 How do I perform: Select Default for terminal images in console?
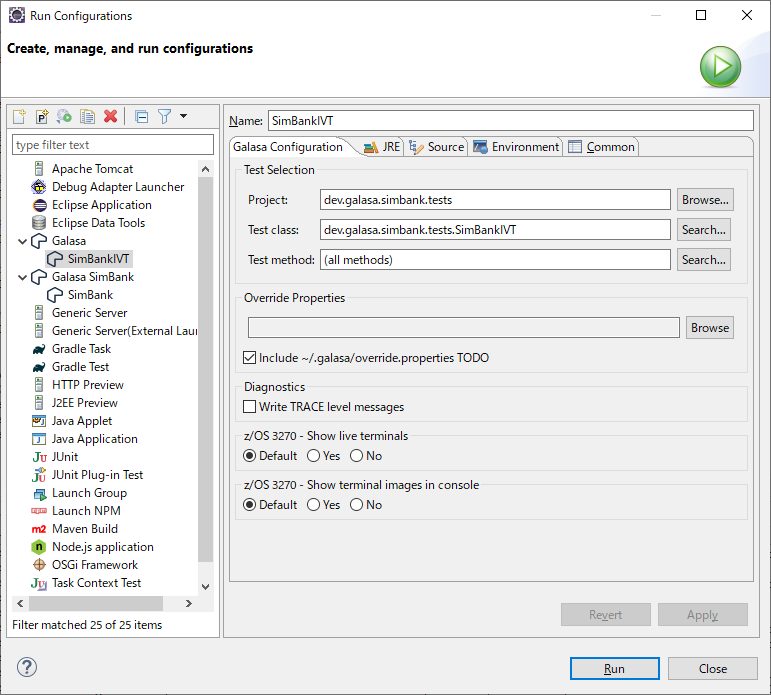pyautogui.click(x=250, y=505)
